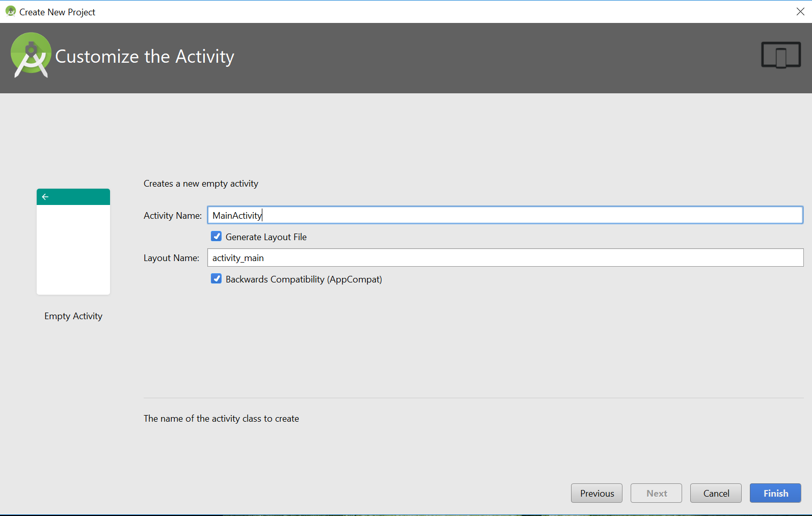Click the 'Create New Project' window title
The width and height of the screenshot is (812, 516).
(x=57, y=12)
